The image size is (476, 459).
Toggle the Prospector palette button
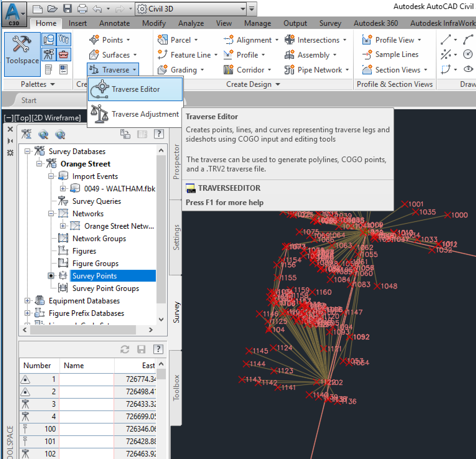coord(49,40)
